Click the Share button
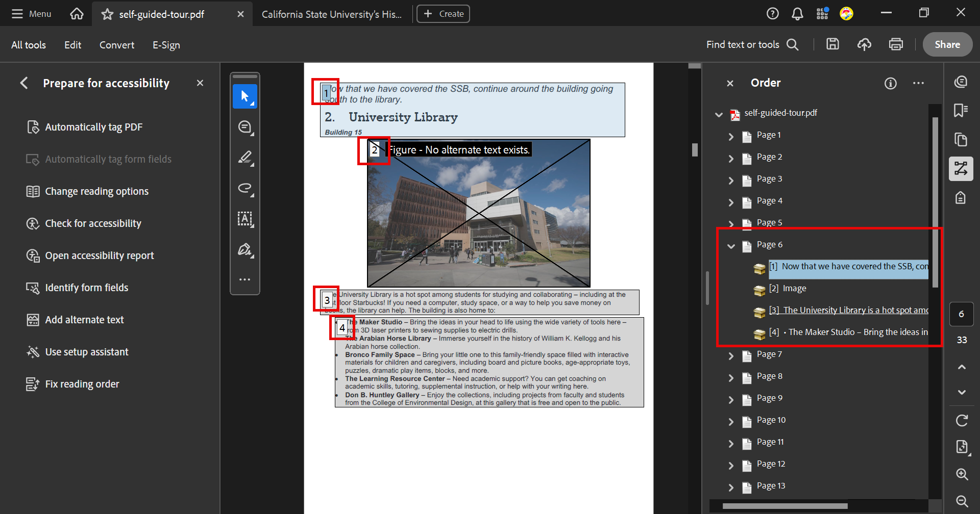 947,44
